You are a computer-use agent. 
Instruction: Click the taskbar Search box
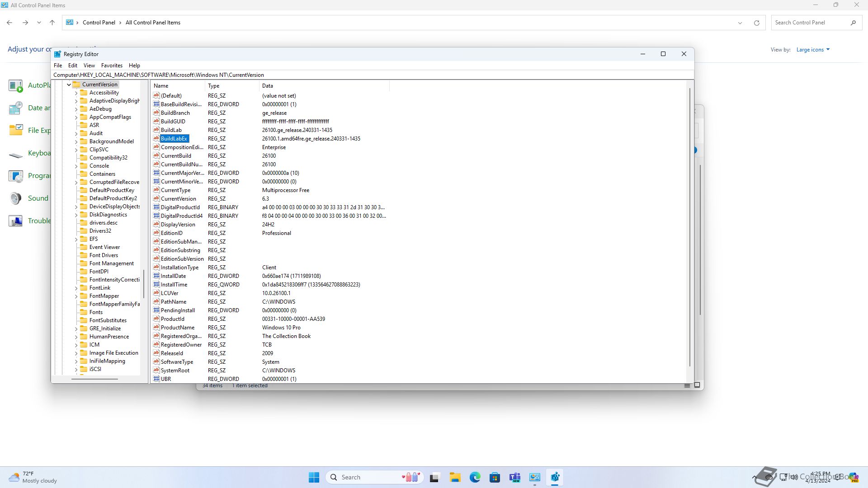[x=374, y=477]
